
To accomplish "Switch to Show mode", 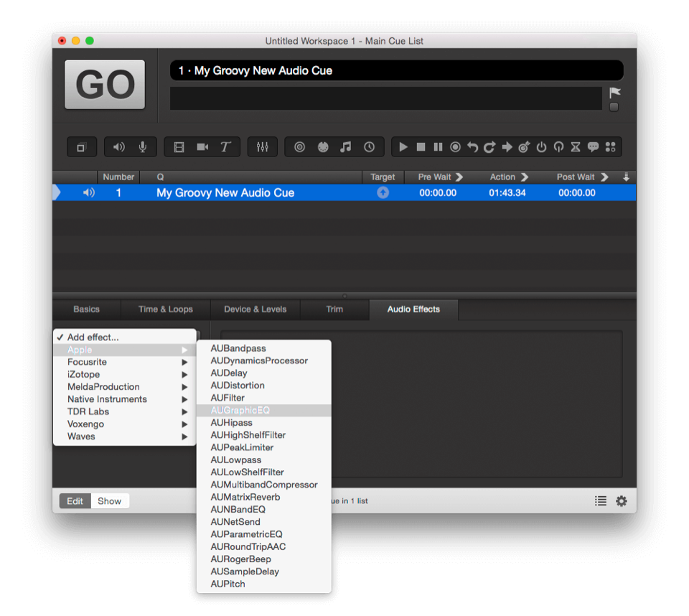I will tap(110, 501).
